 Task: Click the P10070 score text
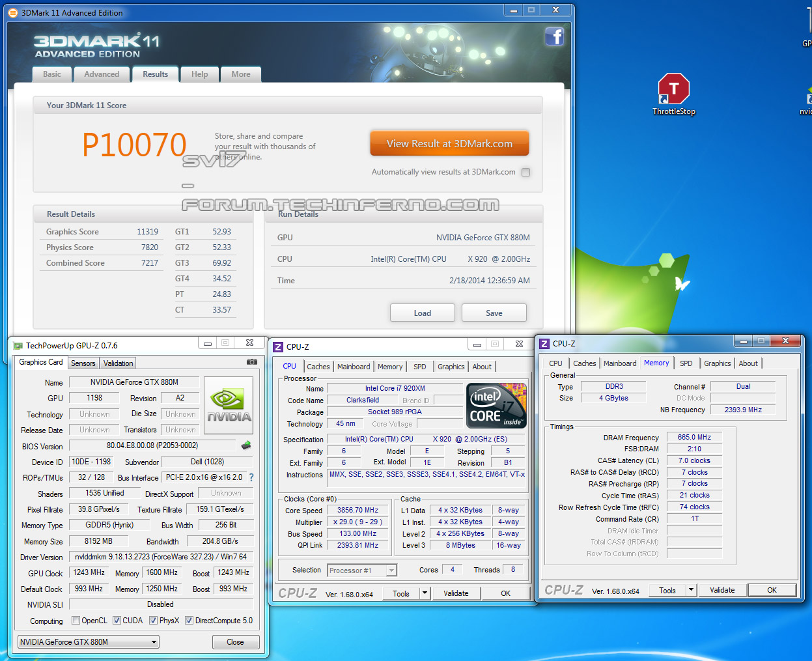pos(135,145)
